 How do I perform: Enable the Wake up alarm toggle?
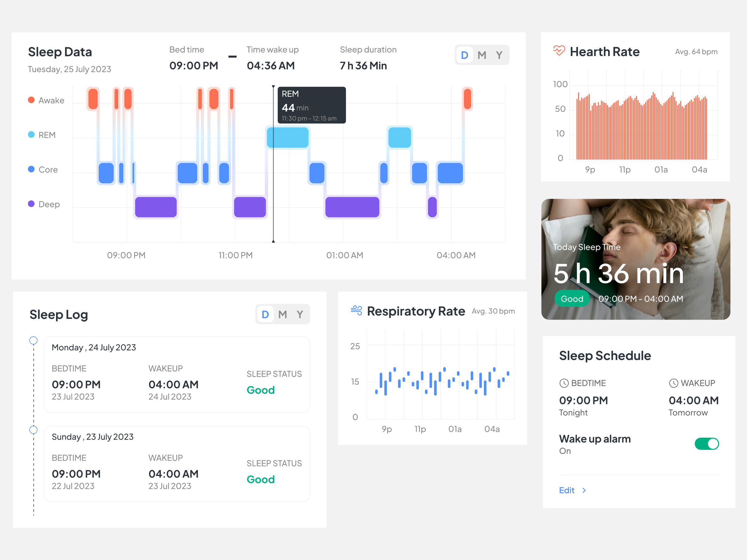707,444
